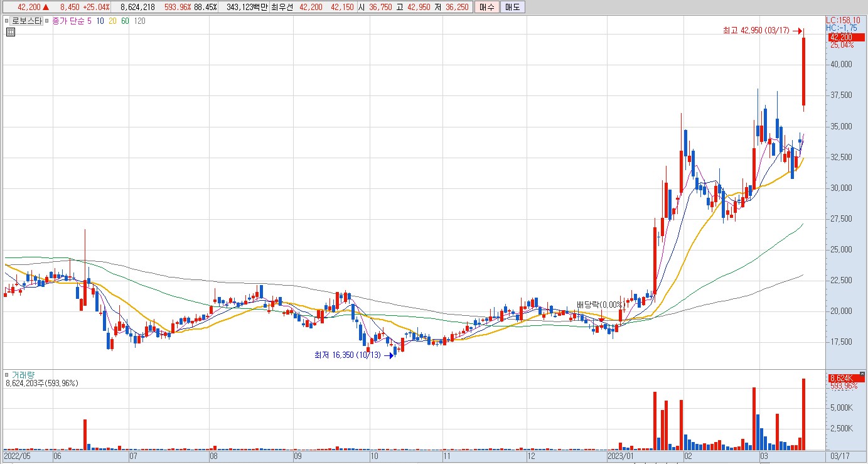Screen dimensions: 868x464
Task: Click the 36,250 low price value
Action: [456, 7]
